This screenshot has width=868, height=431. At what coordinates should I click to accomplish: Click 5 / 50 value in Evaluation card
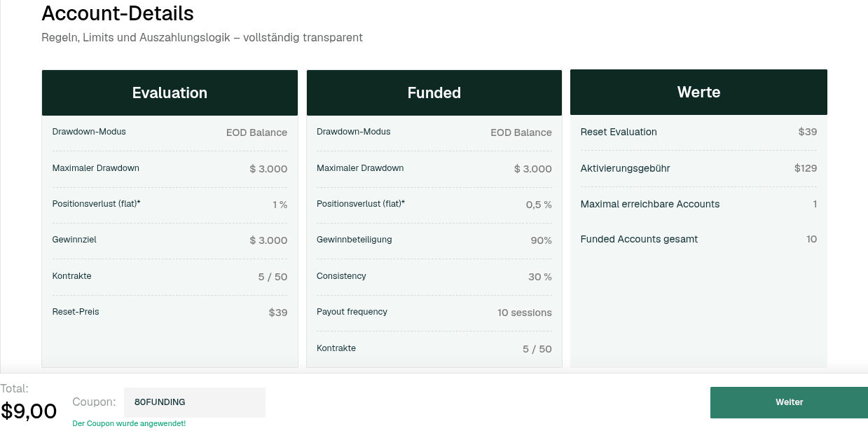coord(273,277)
